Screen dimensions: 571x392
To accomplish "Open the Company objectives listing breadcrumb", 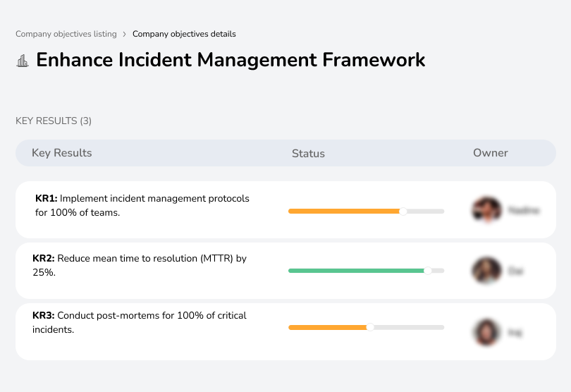I will [66, 34].
